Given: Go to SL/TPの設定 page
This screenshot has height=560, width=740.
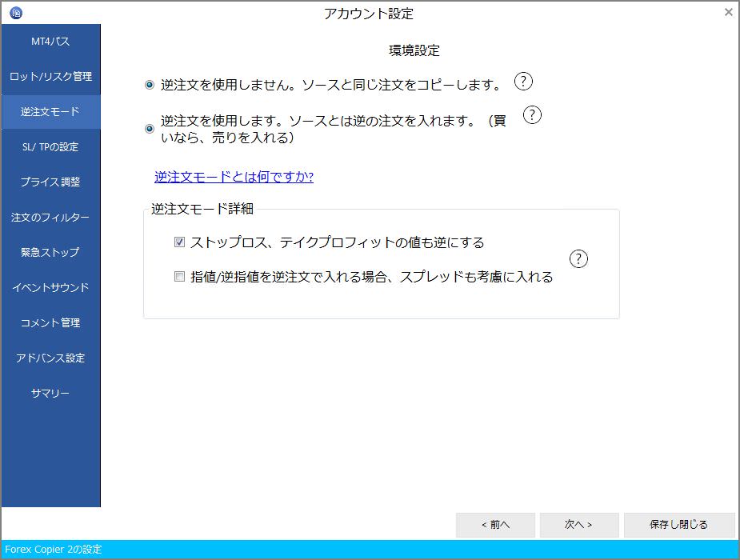Looking at the screenshot, I should [x=50, y=147].
